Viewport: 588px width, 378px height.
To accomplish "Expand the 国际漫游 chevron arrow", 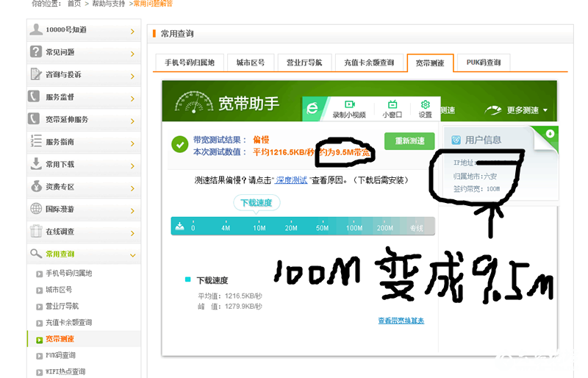I will [132, 211].
